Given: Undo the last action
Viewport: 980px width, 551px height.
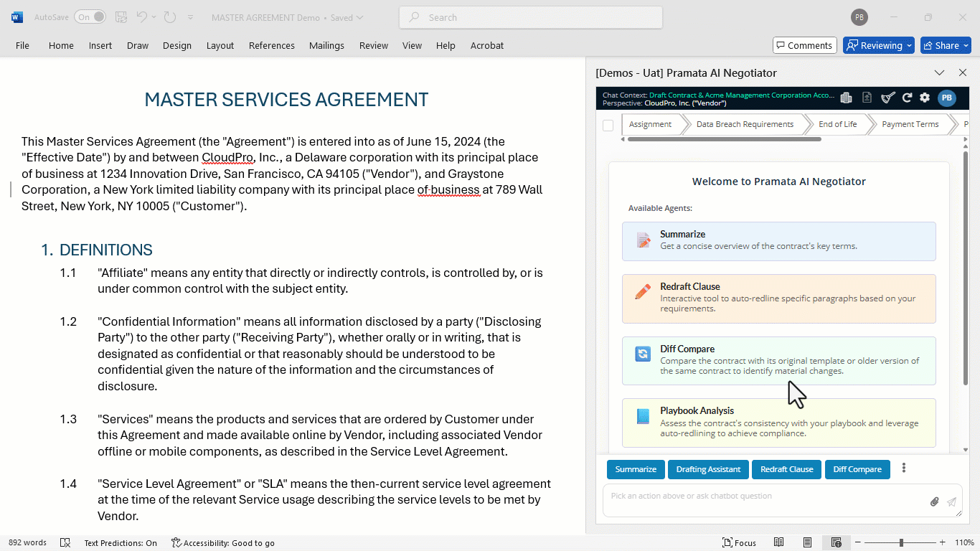Looking at the screenshot, I should (x=142, y=17).
